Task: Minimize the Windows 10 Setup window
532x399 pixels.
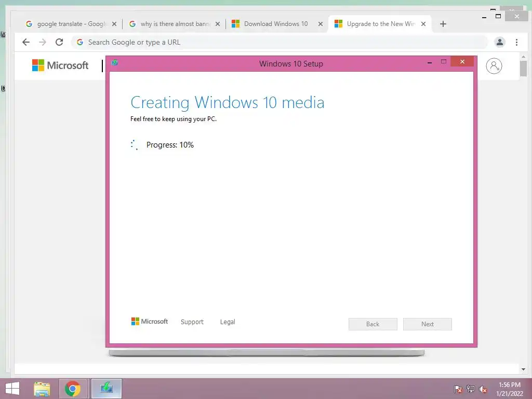Action: click(x=430, y=62)
